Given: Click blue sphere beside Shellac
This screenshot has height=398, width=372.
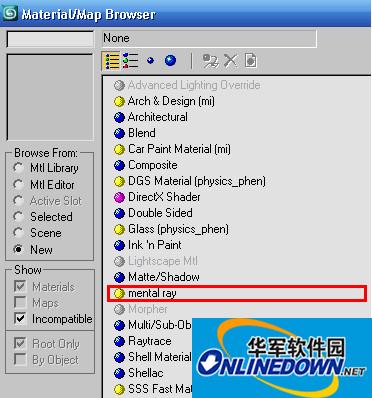Looking at the screenshot, I should 119,373.
